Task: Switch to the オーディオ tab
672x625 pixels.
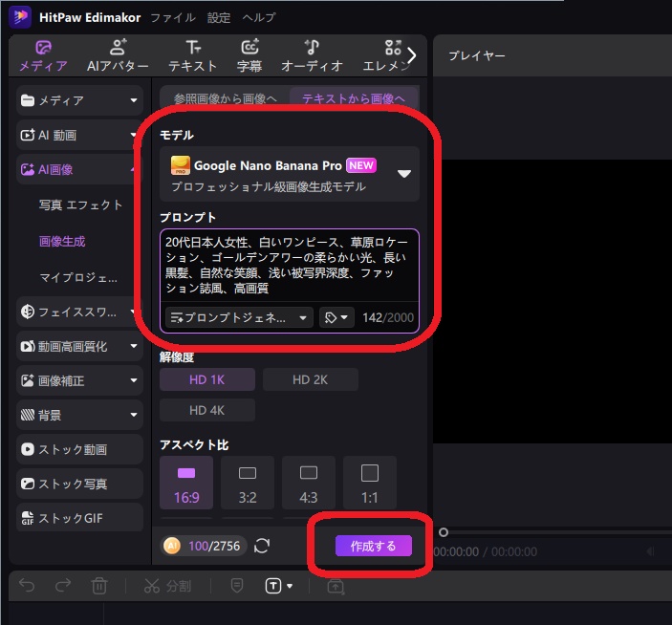Action: tap(312, 56)
